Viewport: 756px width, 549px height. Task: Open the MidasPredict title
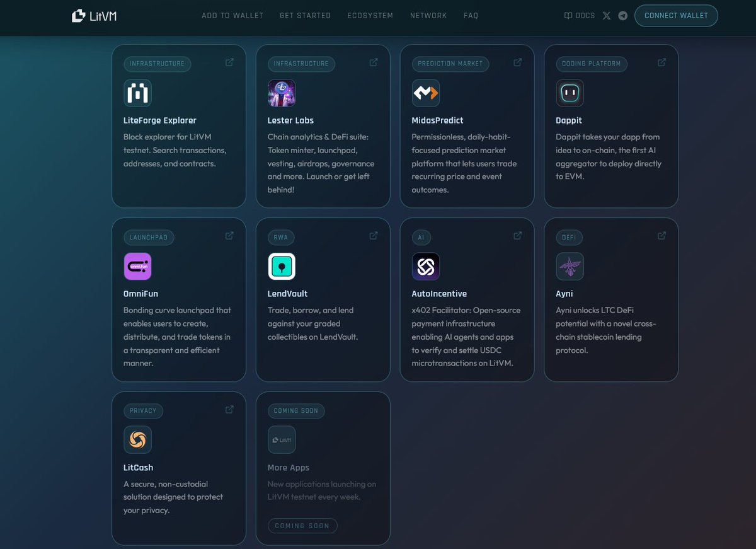point(438,120)
